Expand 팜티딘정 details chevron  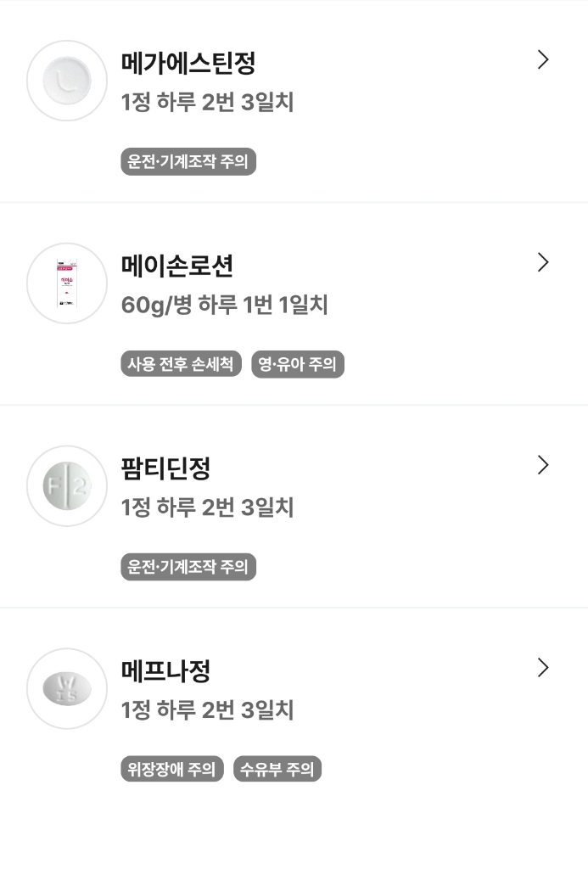point(543,465)
